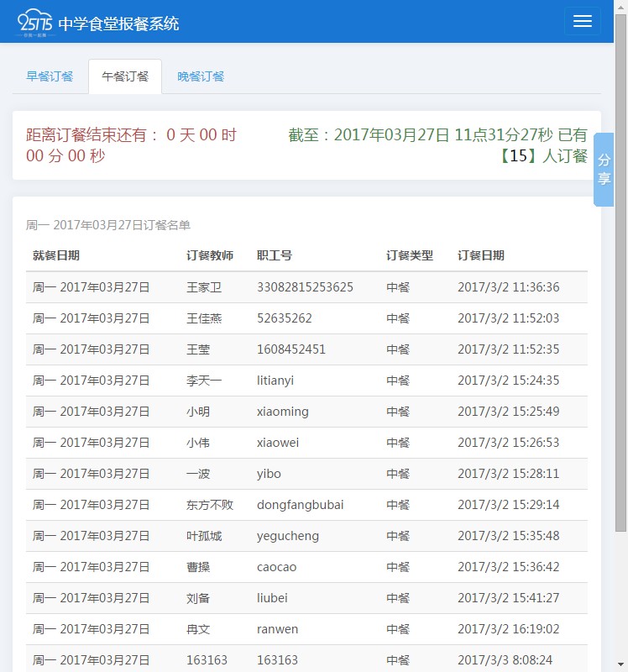Click the 就餐日期 column header
This screenshot has width=628, height=672.
pyautogui.click(x=56, y=255)
